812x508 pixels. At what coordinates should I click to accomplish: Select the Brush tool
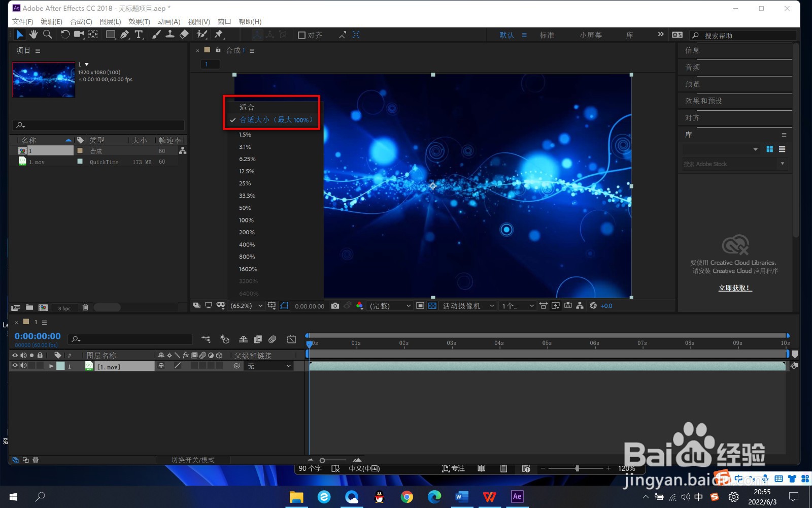tap(156, 35)
